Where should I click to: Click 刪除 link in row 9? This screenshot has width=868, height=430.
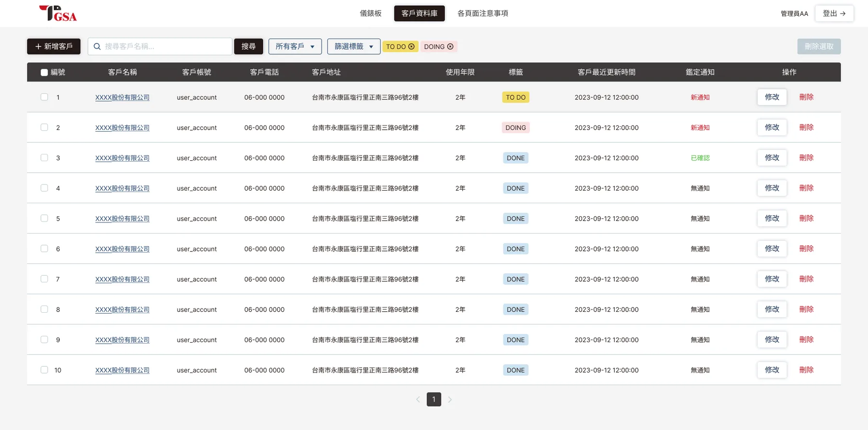point(806,339)
